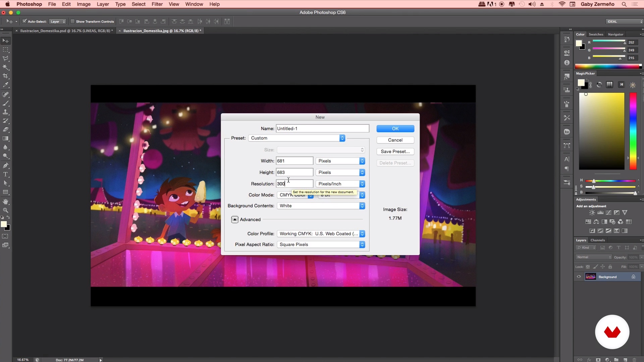Image resolution: width=644 pixels, height=362 pixels.
Task: Open the Image menu
Action: pyautogui.click(x=84, y=4)
